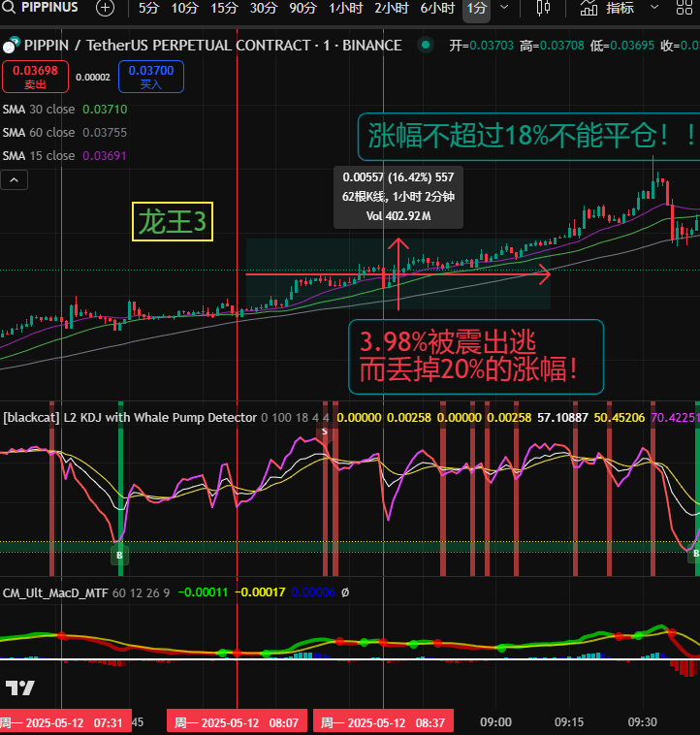Select SMA 60 close legend entry
Screen dimensions: 700x735
65,133
